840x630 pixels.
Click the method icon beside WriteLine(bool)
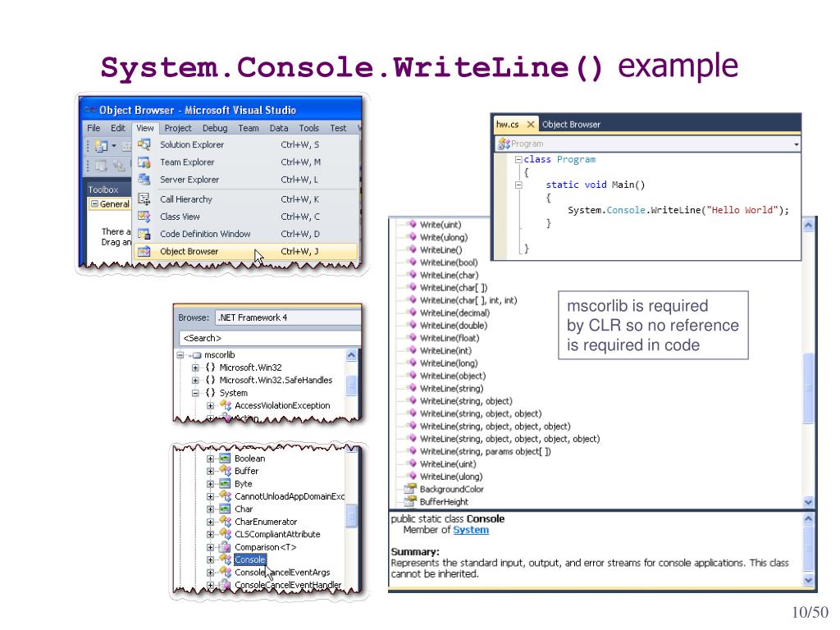412,262
